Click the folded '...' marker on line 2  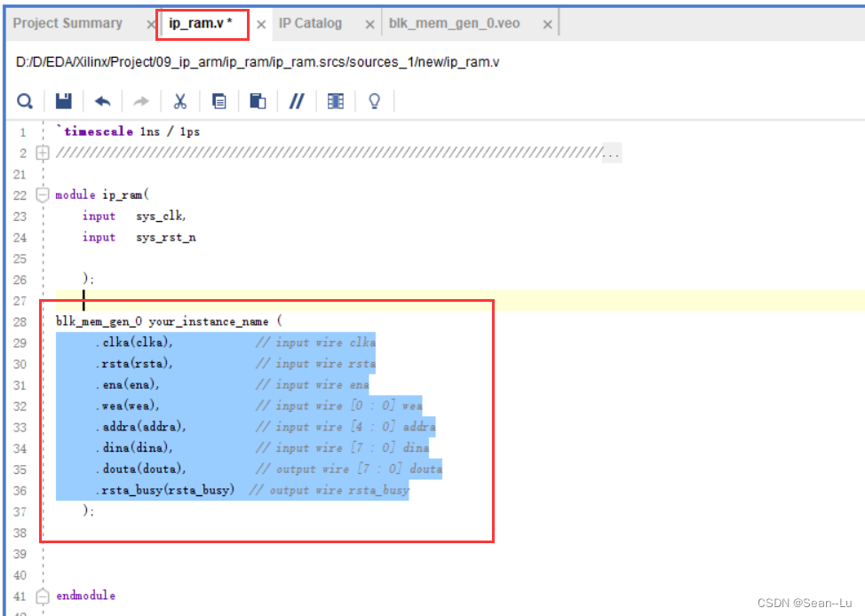point(611,153)
